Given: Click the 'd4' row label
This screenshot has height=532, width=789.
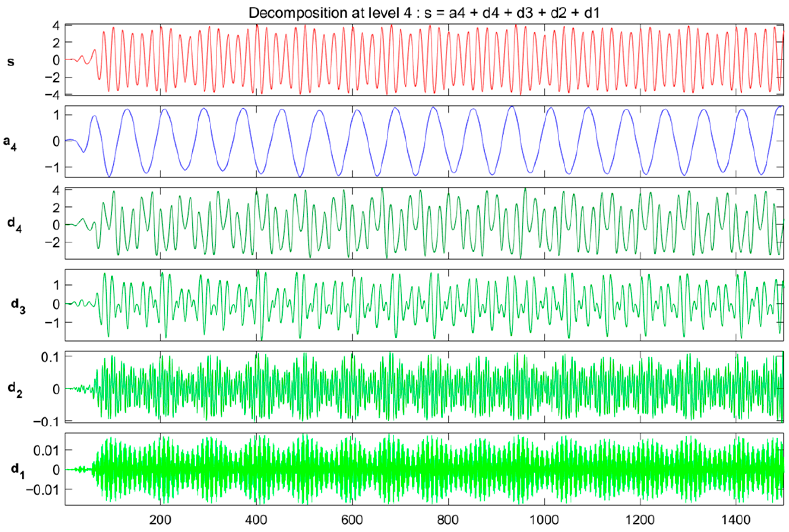Looking at the screenshot, I should click(x=14, y=225).
